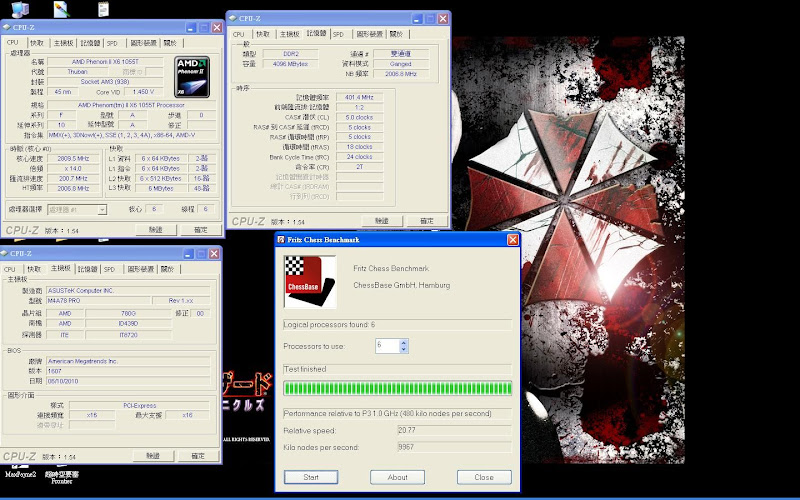Click the Close button in Fritz Benchmark
The height and width of the screenshot is (500, 800).
(484, 477)
